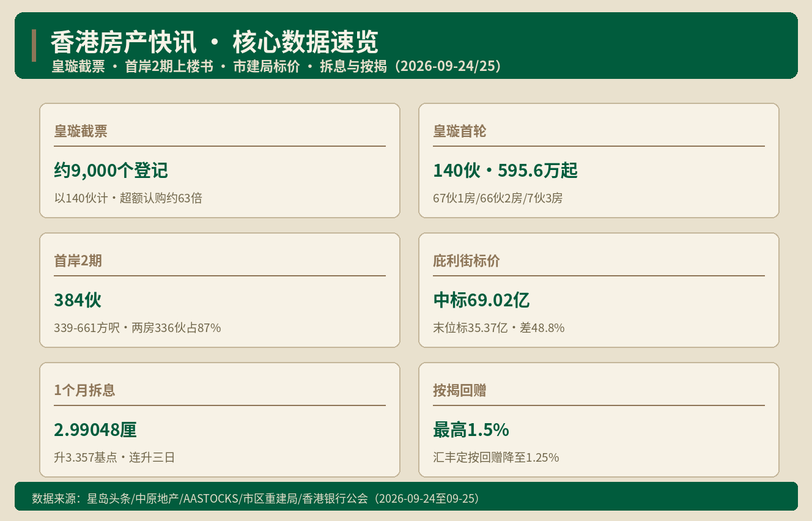Click the value 最高1.5%
The image size is (812, 521).
tap(471, 430)
